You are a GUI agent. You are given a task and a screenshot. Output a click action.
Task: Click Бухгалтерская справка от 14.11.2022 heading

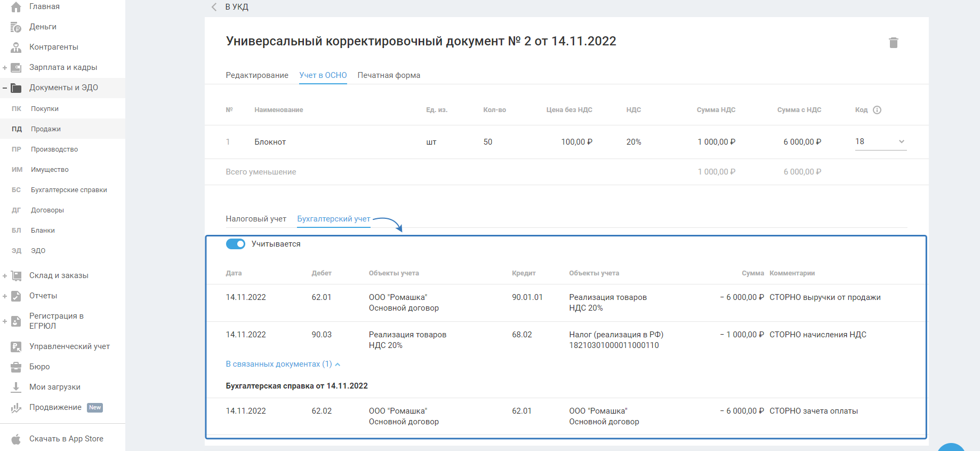[x=297, y=386]
